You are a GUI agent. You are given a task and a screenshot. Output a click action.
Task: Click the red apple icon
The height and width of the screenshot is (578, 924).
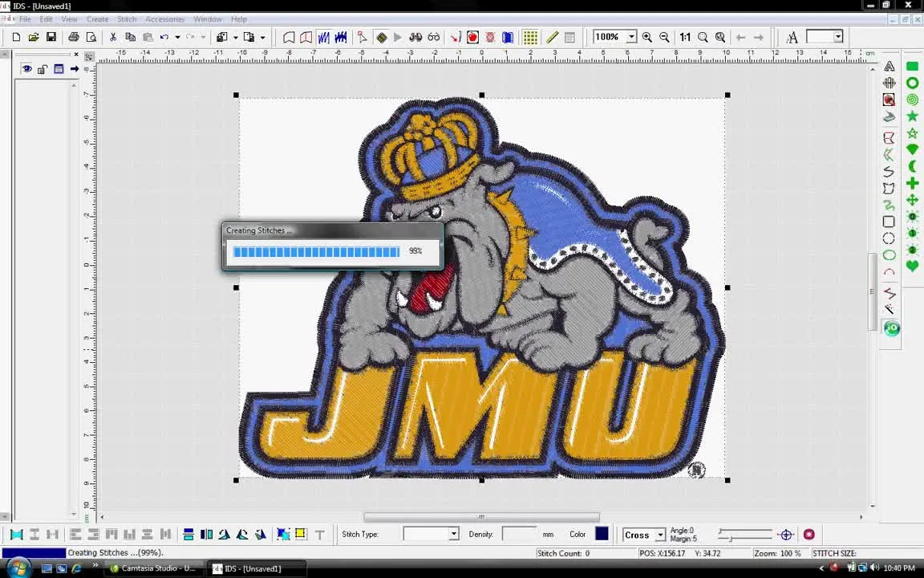click(x=472, y=37)
